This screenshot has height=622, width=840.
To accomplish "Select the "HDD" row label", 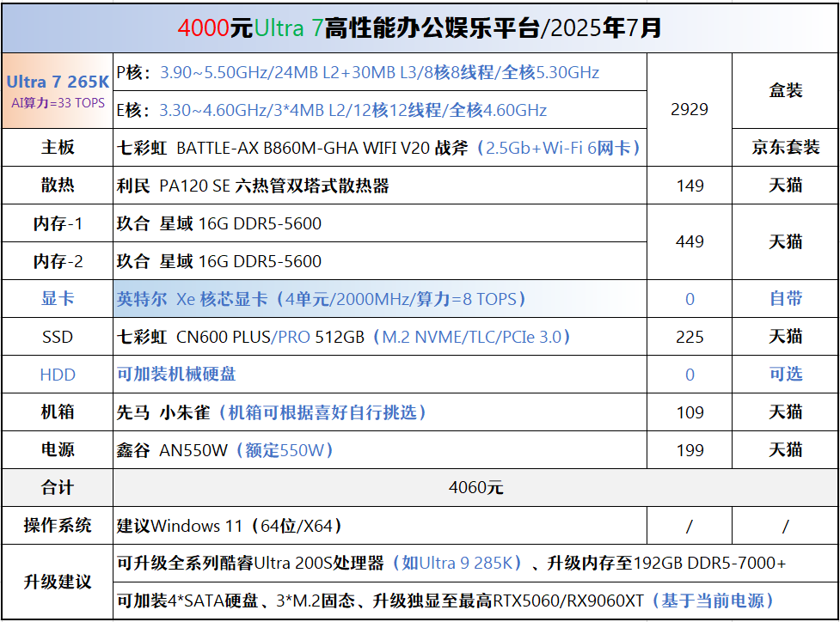I will tap(58, 375).
